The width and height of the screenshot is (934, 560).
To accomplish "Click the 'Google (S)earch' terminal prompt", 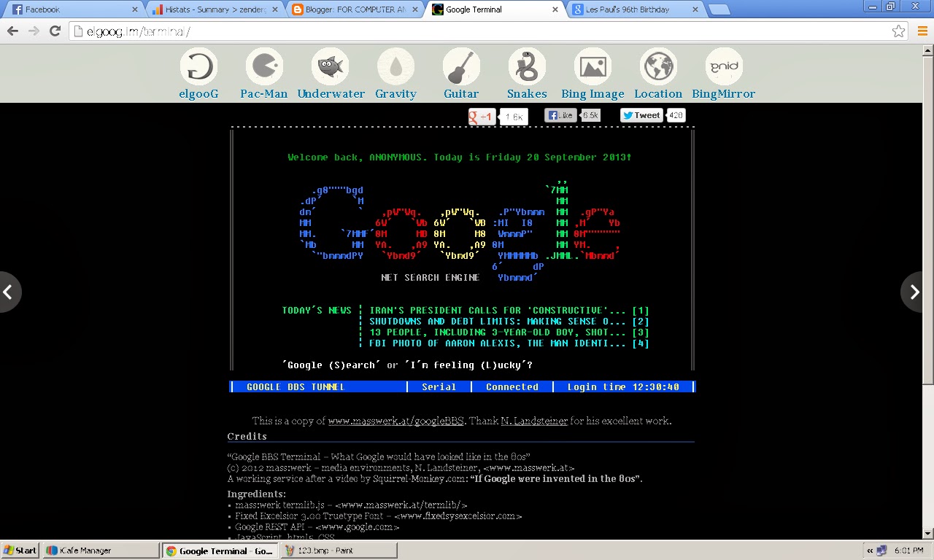I will [331, 365].
